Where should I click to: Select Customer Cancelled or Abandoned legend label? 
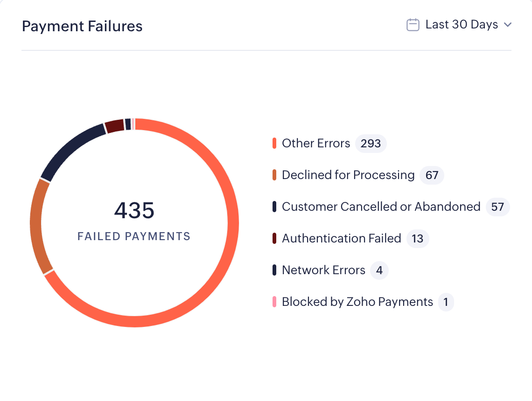pos(381,207)
